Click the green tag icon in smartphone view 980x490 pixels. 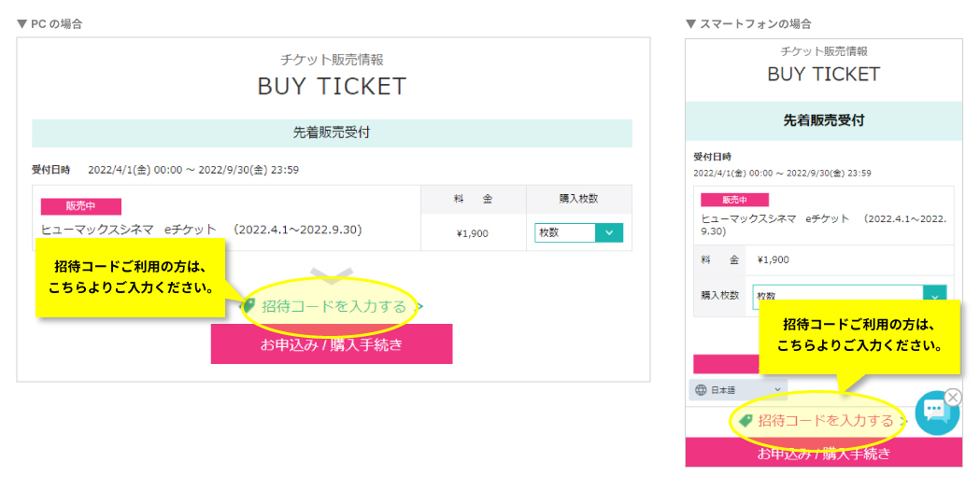pyautogui.click(x=746, y=421)
